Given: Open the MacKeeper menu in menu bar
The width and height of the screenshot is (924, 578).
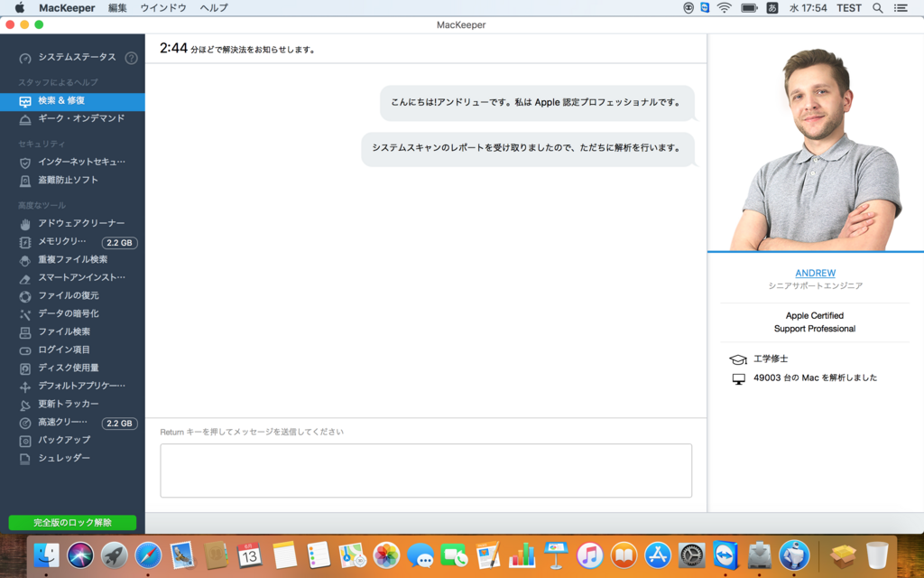Looking at the screenshot, I should [x=67, y=8].
